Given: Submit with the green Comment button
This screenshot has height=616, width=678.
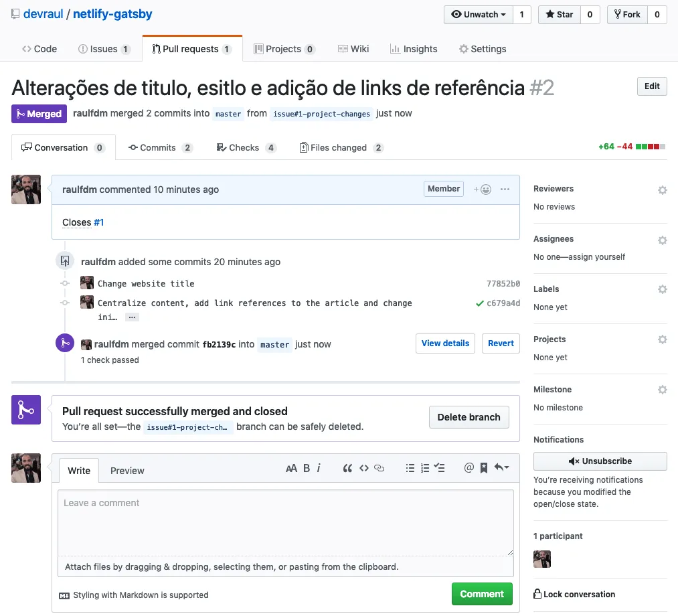Looking at the screenshot, I should pyautogui.click(x=482, y=594).
